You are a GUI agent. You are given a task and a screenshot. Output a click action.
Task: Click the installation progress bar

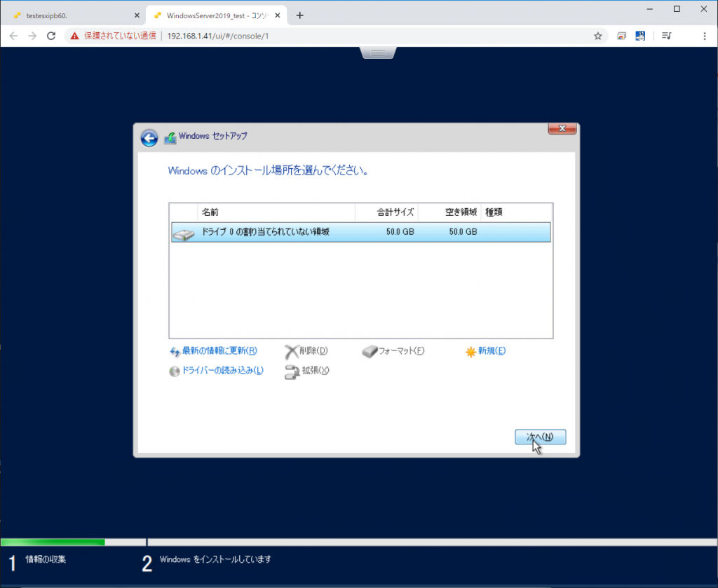(359, 542)
